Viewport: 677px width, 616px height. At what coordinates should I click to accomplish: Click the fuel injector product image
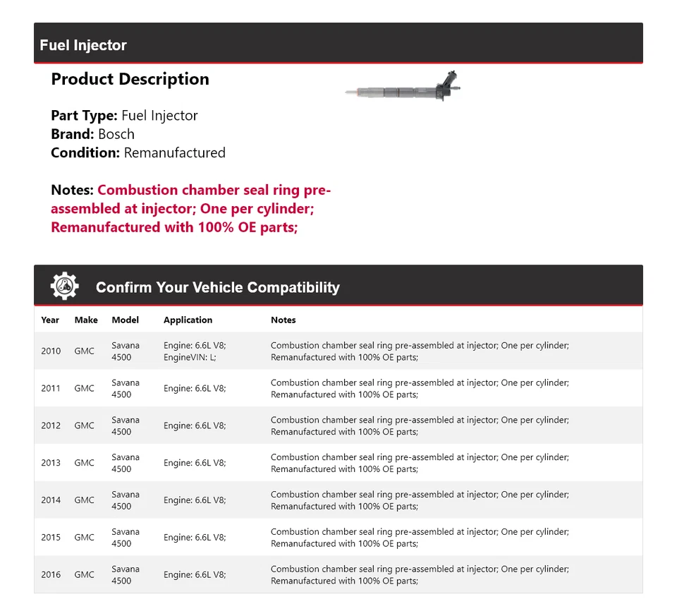[403, 90]
